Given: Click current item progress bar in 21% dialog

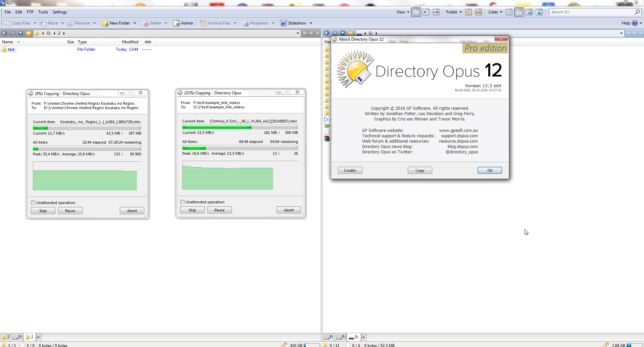Looking at the screenshot, I should coord(240,127).
